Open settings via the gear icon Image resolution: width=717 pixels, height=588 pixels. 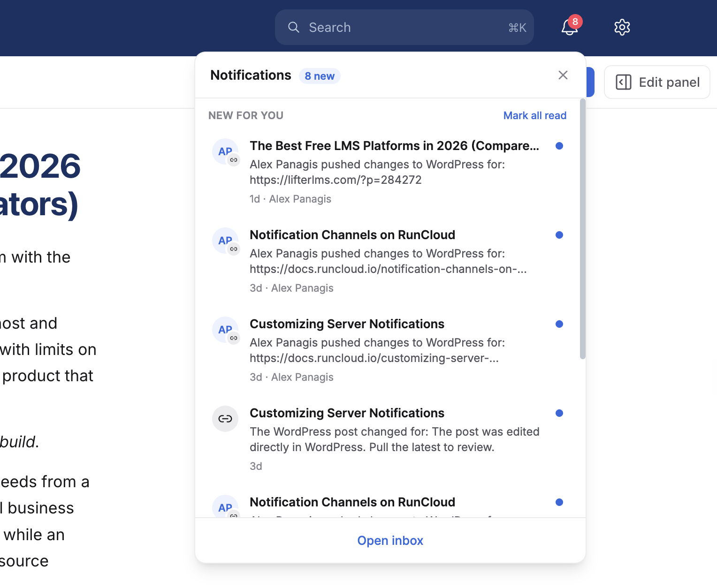622,27
